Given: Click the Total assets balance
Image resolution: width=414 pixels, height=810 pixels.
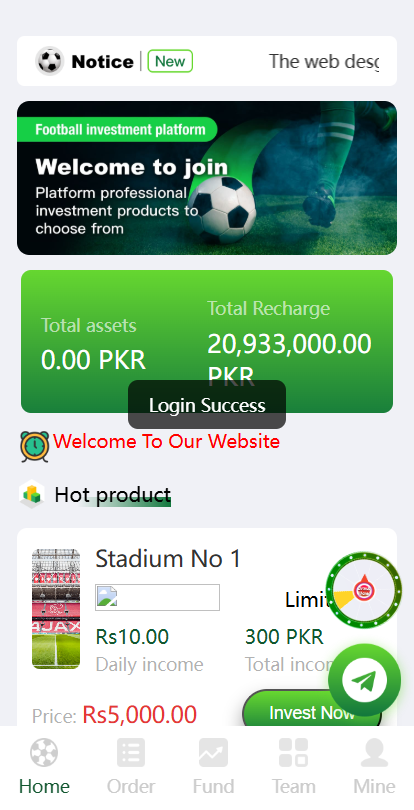Looking at the screenshot, I should click(x=94, y=360).
